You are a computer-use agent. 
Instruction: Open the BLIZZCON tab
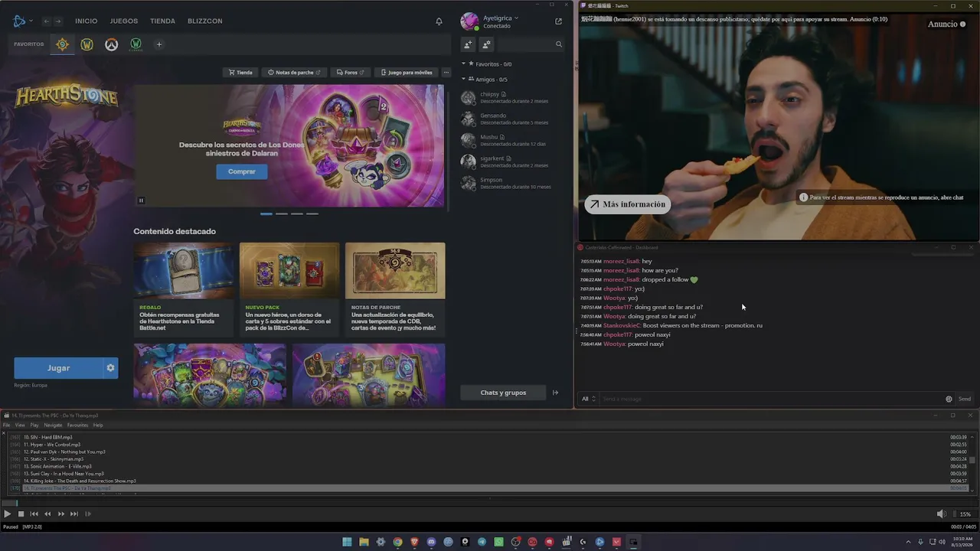click(x=205, y=21)
